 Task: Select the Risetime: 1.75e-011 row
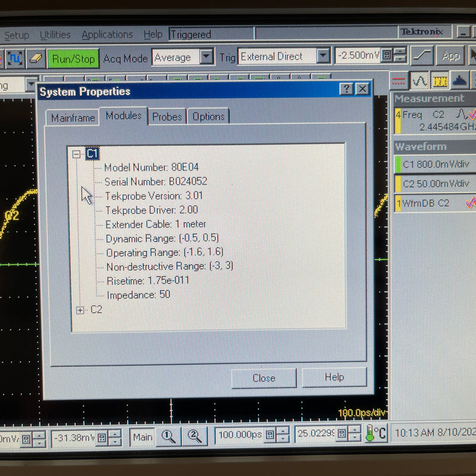click(x=148, y=280)
